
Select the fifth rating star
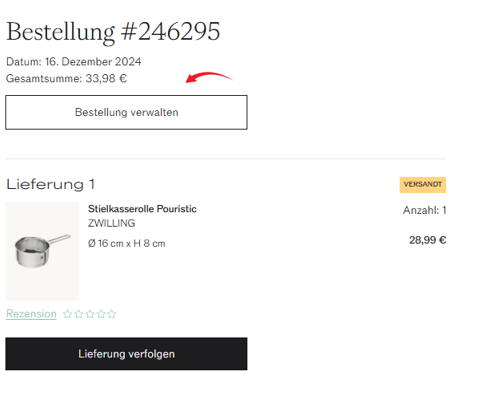(112, 314)
